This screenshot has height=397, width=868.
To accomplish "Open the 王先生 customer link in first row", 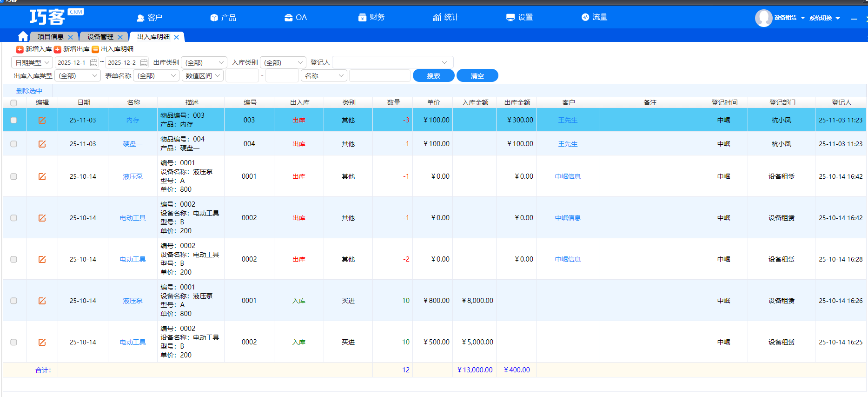I will pos(567,120).
